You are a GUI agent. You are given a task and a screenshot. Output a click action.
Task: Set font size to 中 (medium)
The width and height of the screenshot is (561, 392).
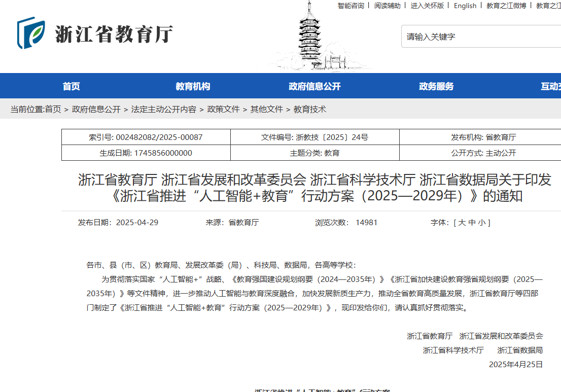(x=472, y=223)
